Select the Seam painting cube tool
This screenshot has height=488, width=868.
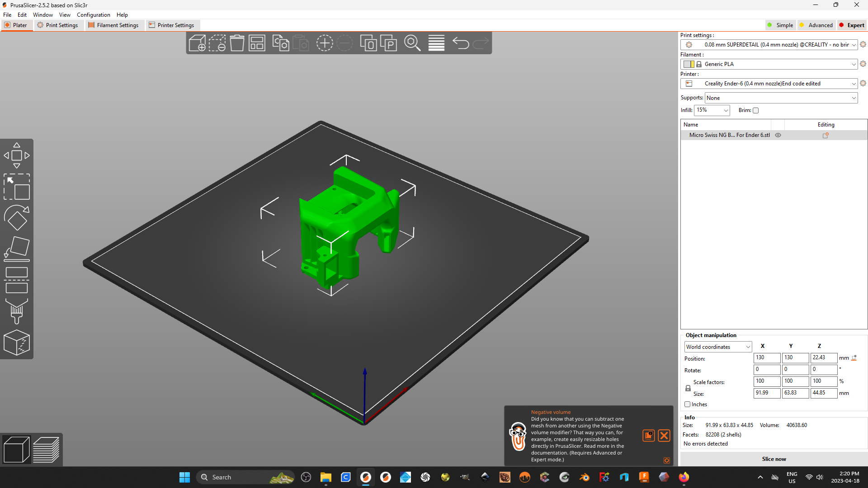[x=17, y=343]
